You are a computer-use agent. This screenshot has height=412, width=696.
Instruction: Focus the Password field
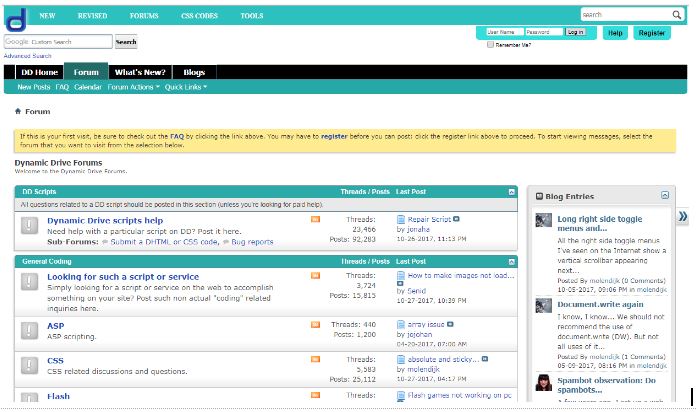(544, 32)
